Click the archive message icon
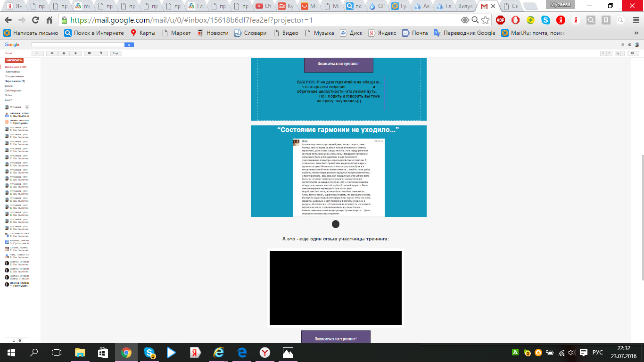Viewport: 644px width, 362px height. (52, 53)
